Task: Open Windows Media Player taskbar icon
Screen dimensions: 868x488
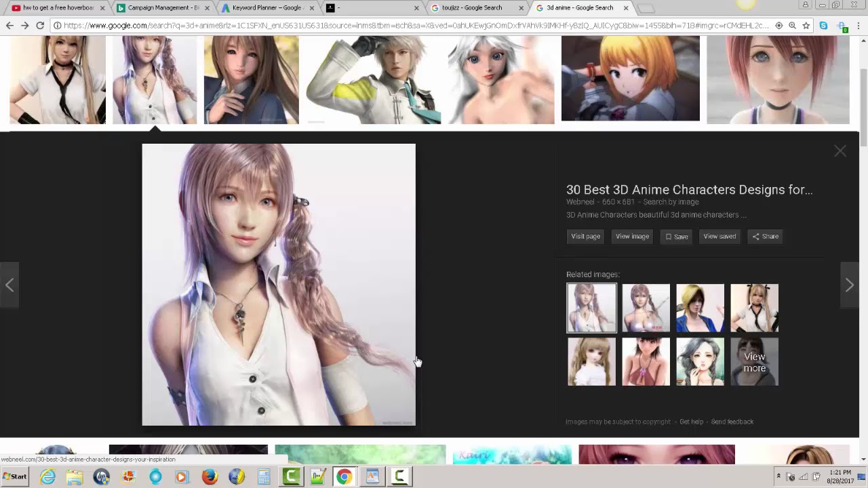Action: click(x=181, y=476)
